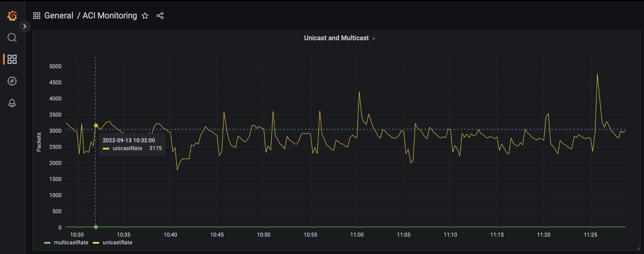Click the 5000 value on the Y axis
Viewport: 644px width, 254px height.
[55, 66]
